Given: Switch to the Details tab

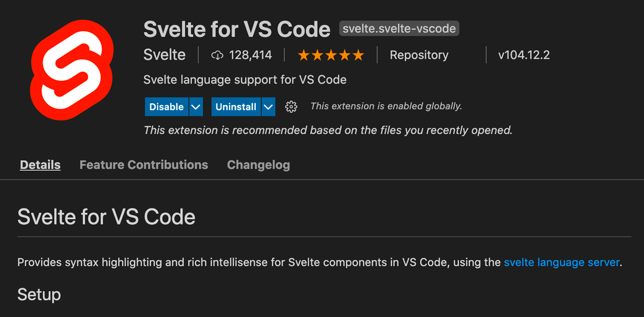Looking at the screenshot, I should tap(41, 165).
